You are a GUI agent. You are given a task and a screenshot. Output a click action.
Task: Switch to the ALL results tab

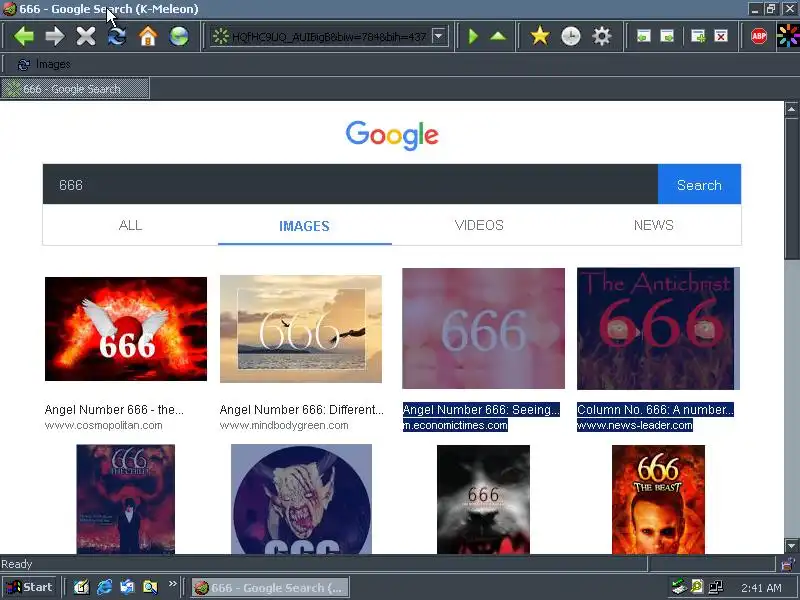click(130, 225)
